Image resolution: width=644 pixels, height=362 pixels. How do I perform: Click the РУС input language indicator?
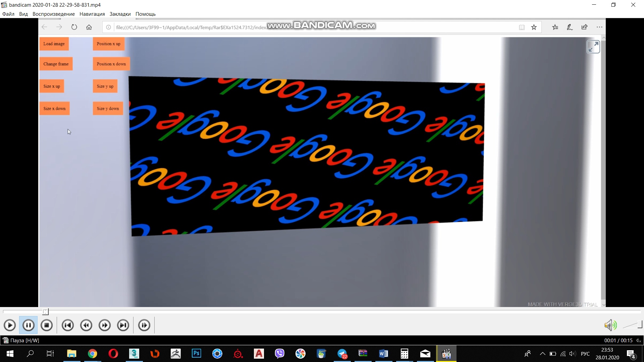click(585, 354)
